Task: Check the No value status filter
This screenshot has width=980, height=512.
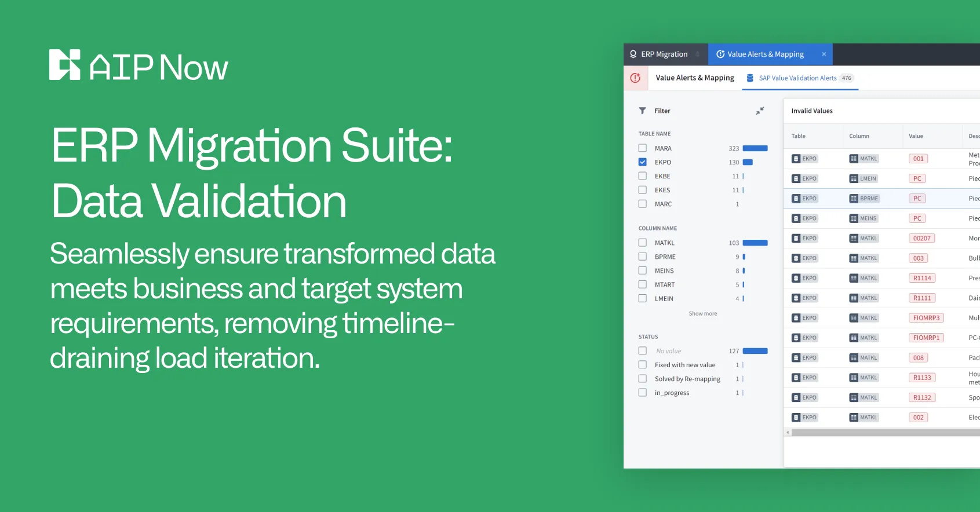Action: 642,351
